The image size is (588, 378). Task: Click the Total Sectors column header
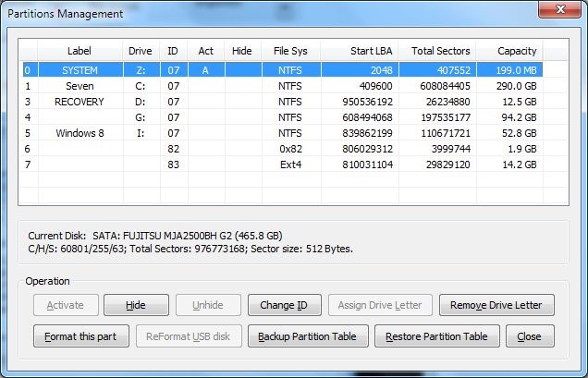pyautogui.click(x=440, y=51)
